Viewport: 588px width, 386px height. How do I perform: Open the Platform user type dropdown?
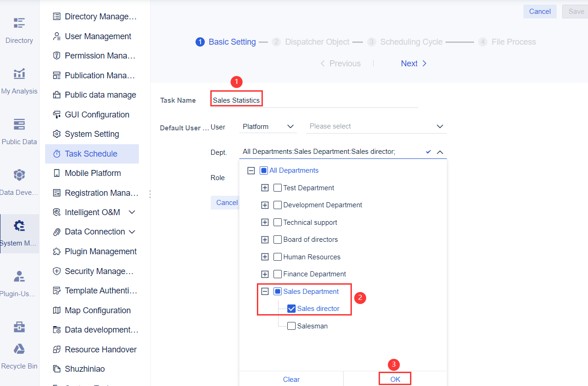267,126
